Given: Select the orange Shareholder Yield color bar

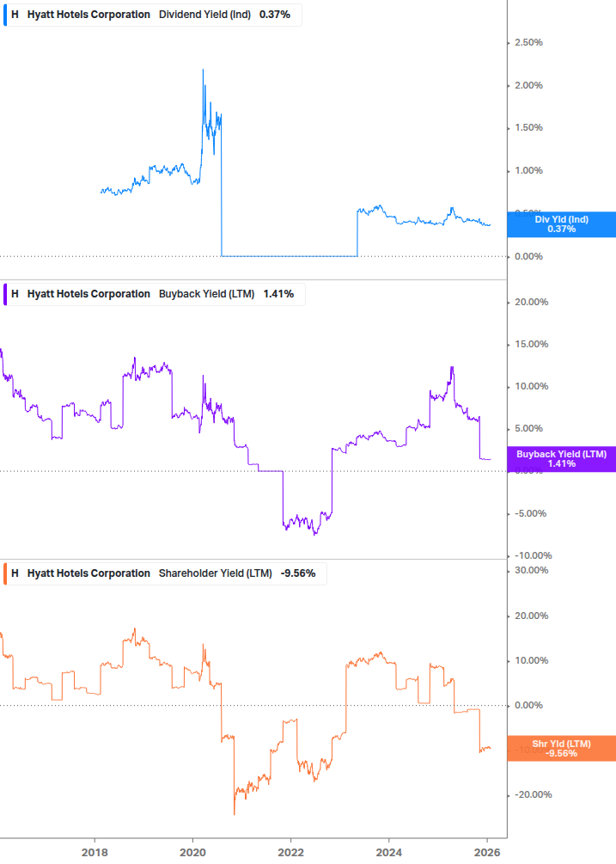Looking at the screenshot, I should coord(5,573).
